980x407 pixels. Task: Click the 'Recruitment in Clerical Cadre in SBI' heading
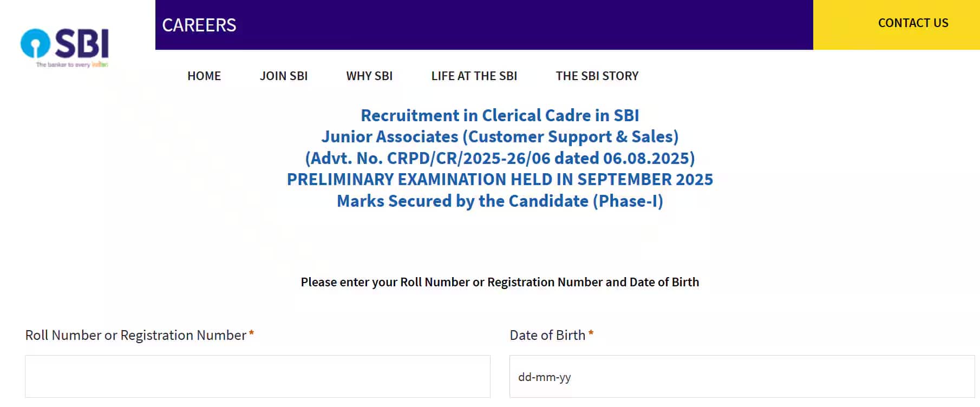pos(500,115)
